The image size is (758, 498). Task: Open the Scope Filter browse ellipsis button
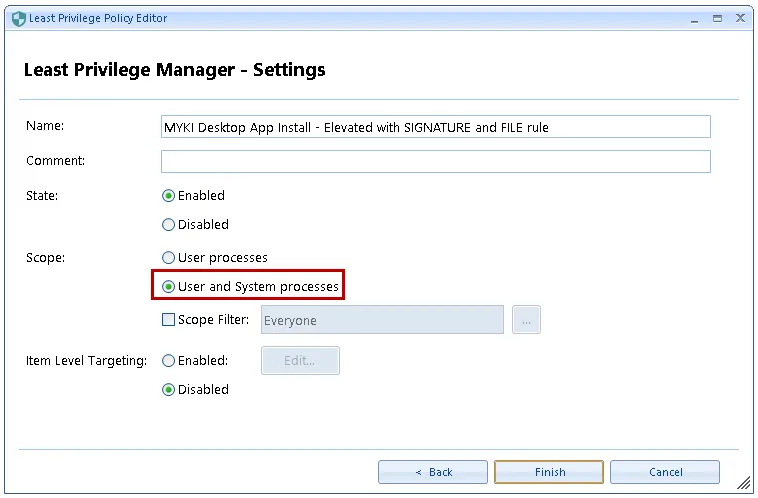[526, 320]
